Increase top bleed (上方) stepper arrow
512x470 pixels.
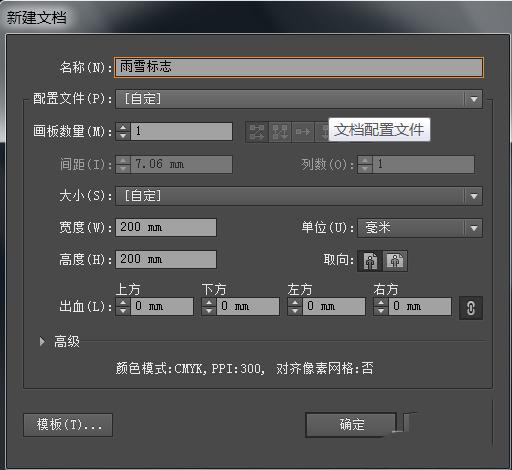pyautogui.click(x=123, y=302)
